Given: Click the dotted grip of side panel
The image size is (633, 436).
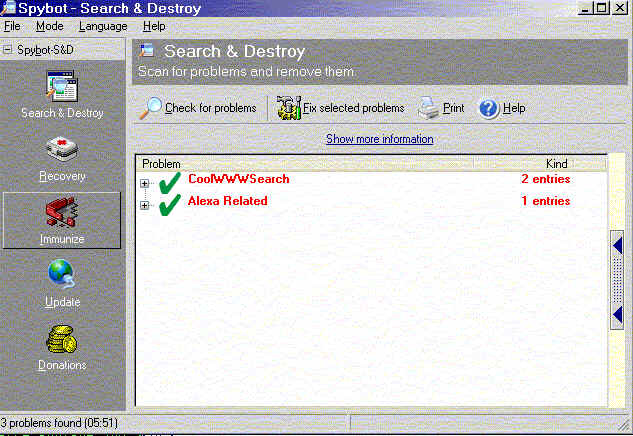Looking at the screenshot, I should [618, 280].
